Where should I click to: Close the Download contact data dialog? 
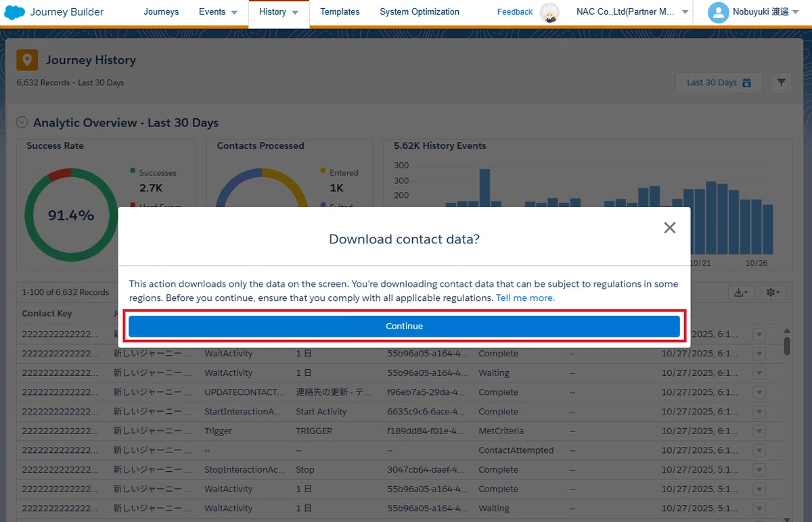[670, 228]
